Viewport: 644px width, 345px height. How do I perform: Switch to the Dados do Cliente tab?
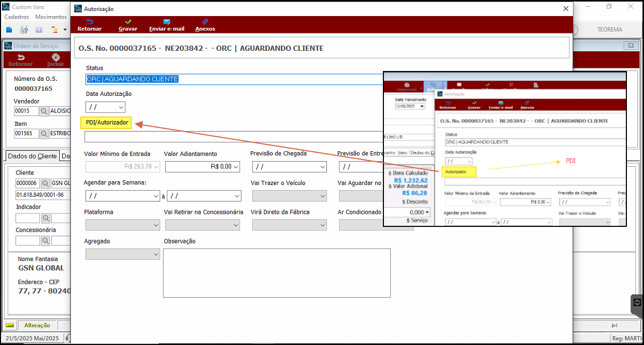(33, 156)
